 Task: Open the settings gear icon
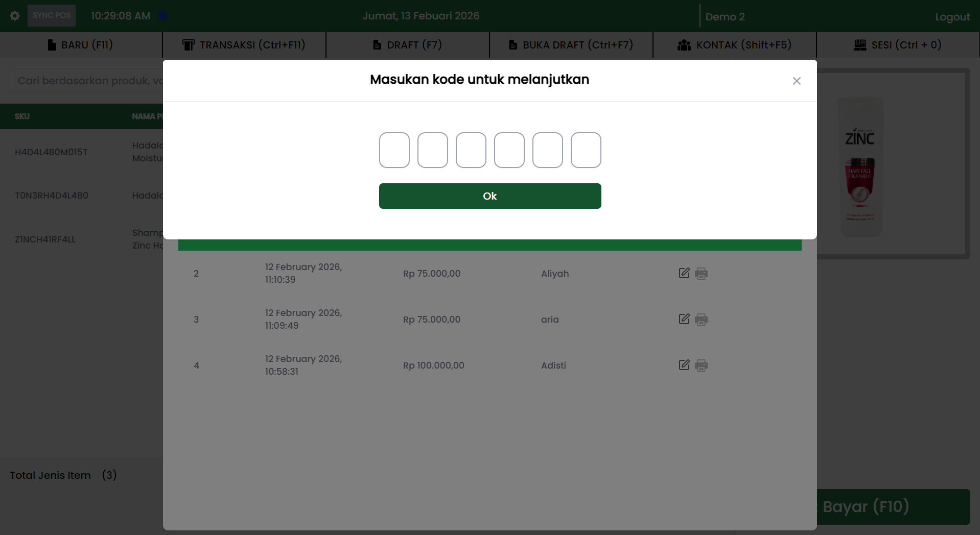click(15, 16)
